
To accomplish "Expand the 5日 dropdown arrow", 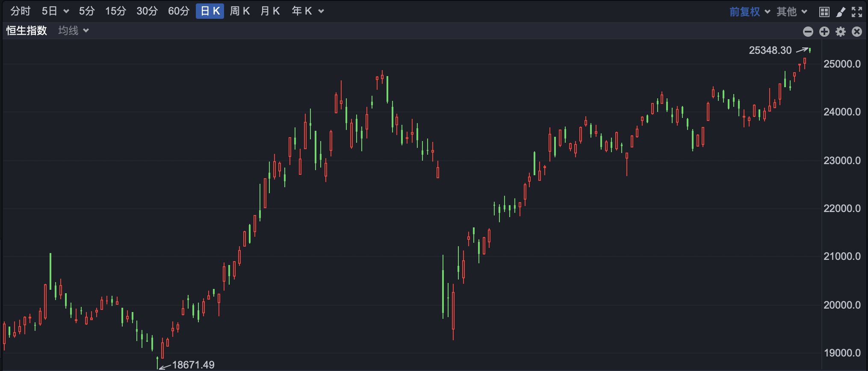I will [x=66, y=11].
